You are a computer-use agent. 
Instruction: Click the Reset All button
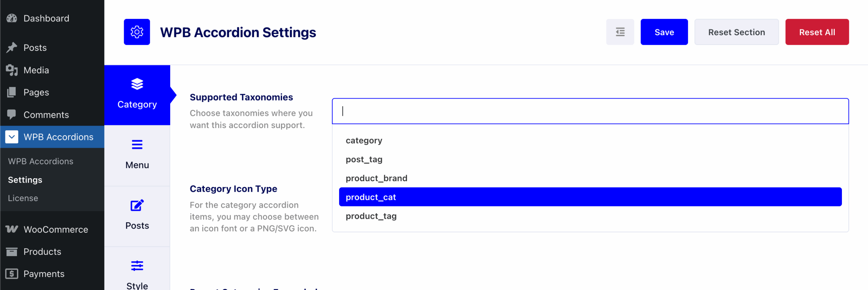click(817, 32)
